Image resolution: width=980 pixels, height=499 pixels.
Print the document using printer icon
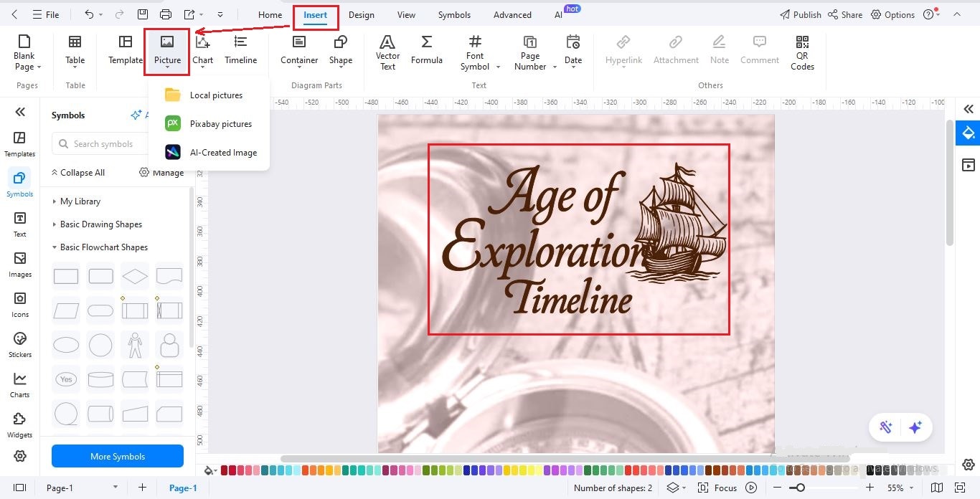coord(166,14)
